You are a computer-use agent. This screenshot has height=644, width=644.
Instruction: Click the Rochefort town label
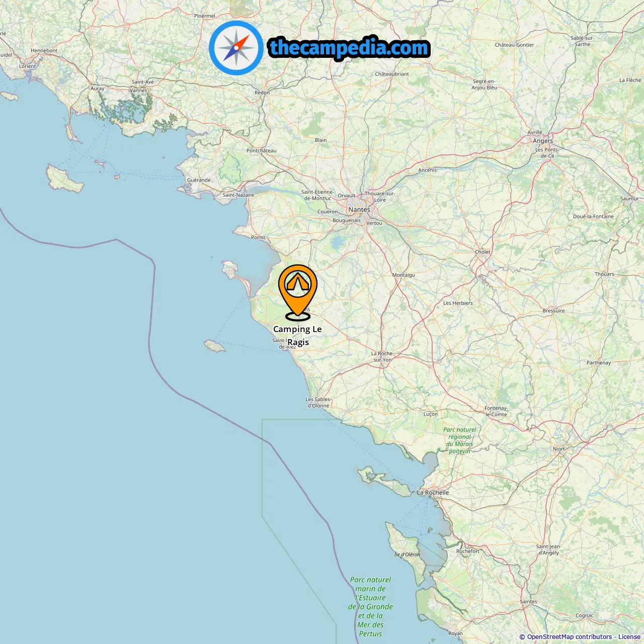(468, 551)
